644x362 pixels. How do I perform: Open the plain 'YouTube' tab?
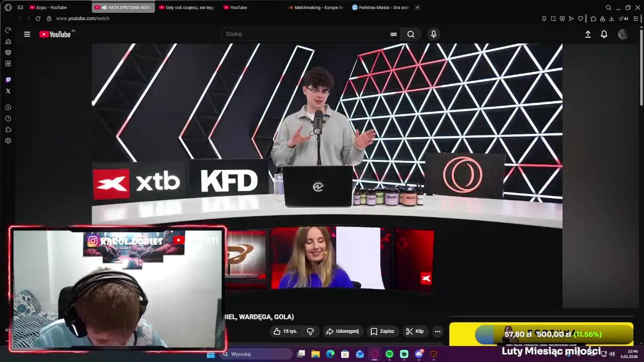[252, 8]
